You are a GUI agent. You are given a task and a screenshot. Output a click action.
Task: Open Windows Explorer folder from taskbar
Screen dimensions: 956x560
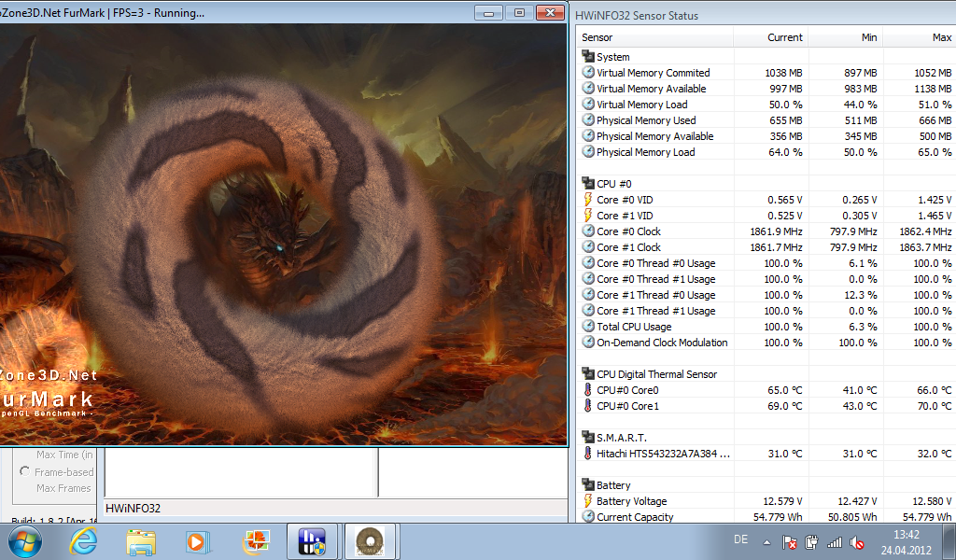pos(141,541)
